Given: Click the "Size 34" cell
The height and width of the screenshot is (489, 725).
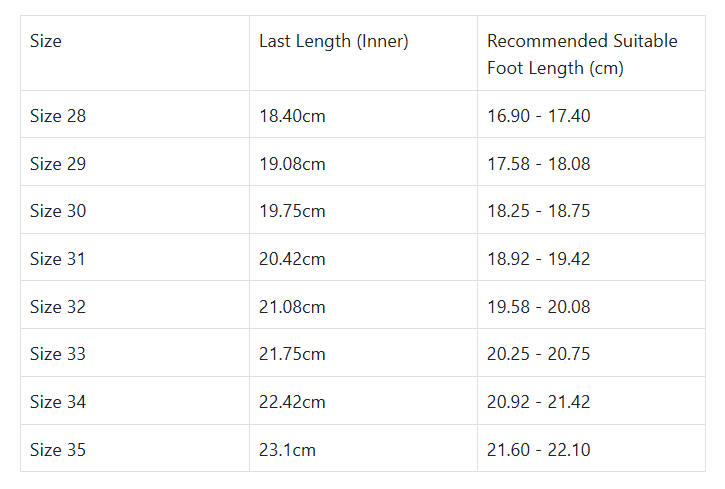Looking at the screenshot, I should 58,402.
